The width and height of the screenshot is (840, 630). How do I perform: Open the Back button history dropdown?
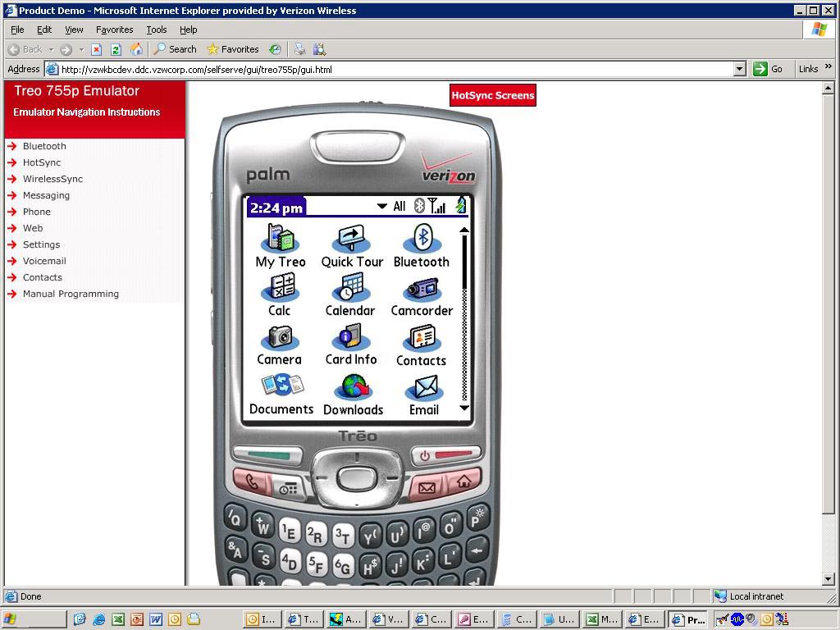(52, 50)
